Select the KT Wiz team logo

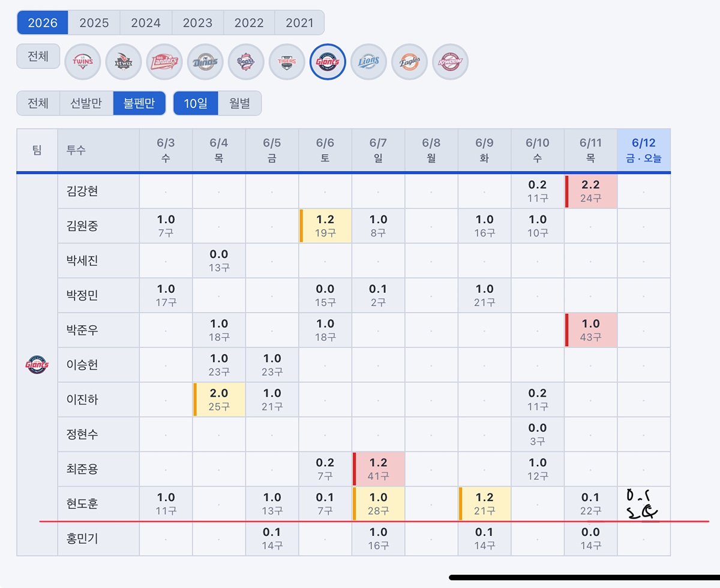(124, 62)
